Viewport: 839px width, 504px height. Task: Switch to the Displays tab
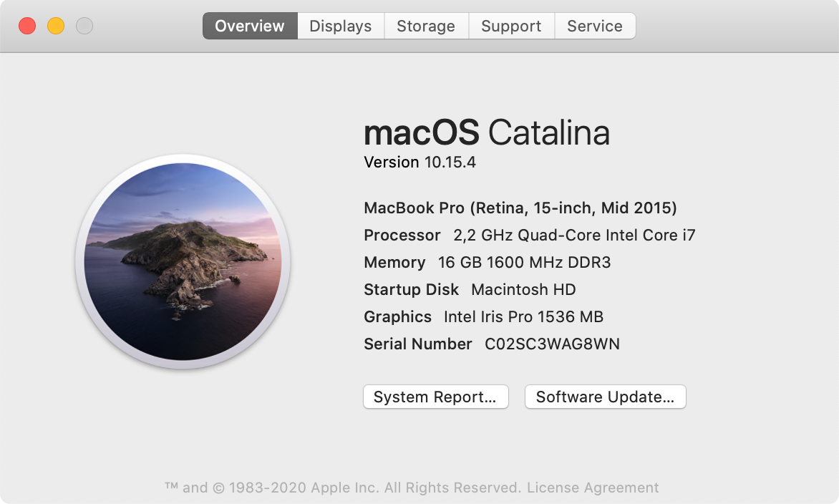(x=340, y=26)
